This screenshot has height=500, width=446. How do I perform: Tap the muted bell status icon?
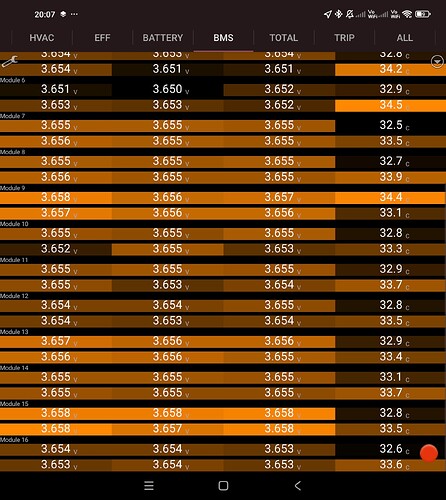point(350,14)
